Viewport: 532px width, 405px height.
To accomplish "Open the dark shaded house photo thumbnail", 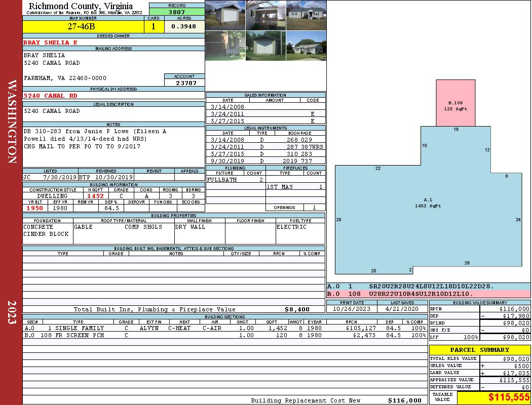I will point(225,46).
